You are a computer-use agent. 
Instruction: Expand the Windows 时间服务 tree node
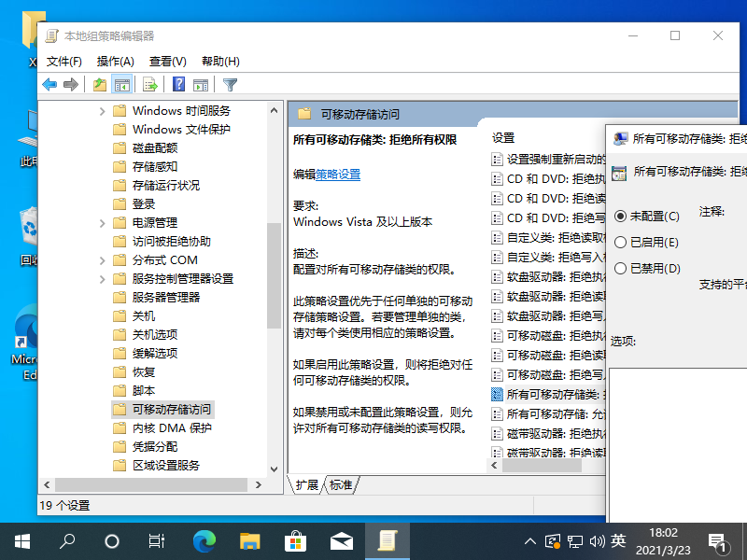102,111
